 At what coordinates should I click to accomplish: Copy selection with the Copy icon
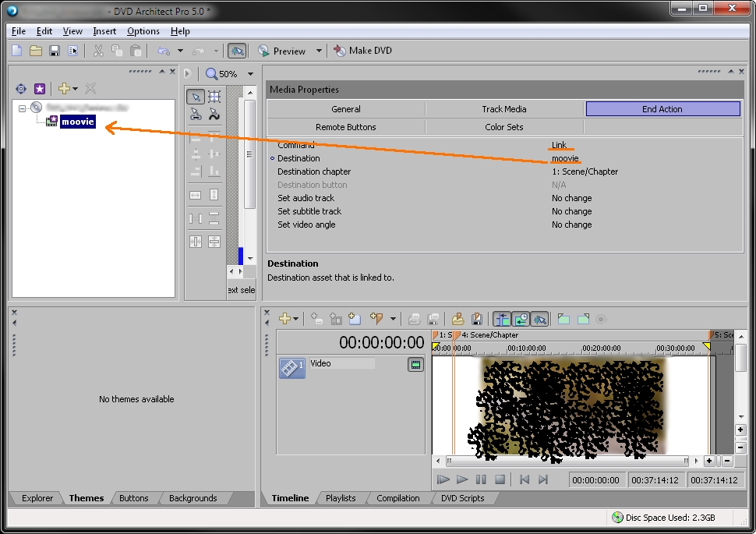[x=117, y=51]
